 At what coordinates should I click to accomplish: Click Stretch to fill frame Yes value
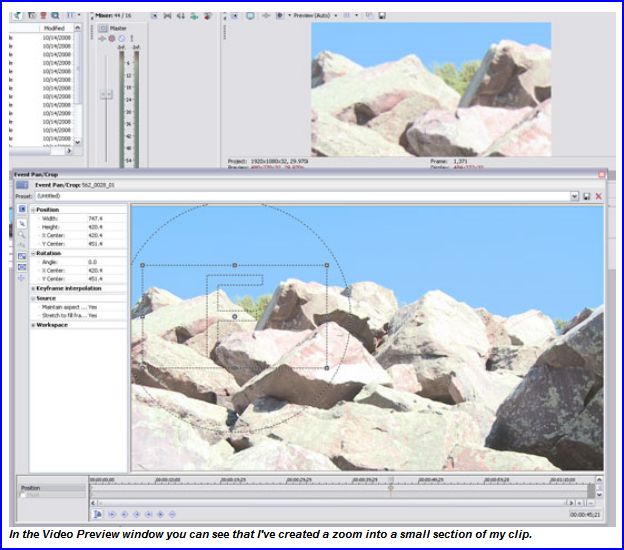93,316
